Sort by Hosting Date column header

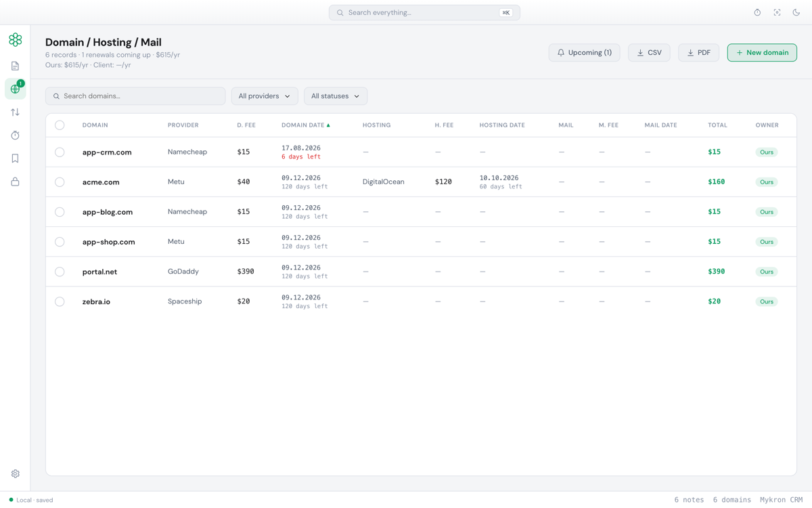502,125
